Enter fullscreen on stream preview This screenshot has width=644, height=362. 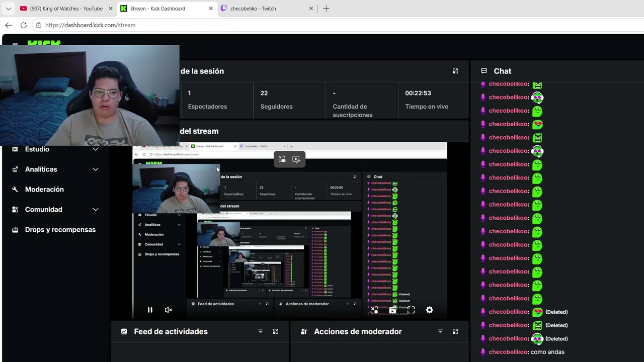pyautogui.click(x=411, y=310)
